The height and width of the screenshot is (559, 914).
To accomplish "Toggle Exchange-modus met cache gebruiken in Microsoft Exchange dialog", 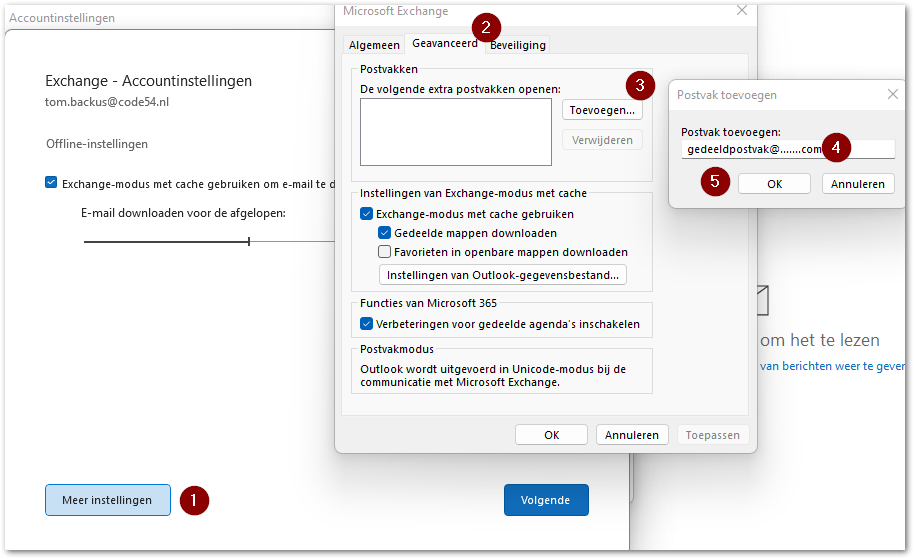I will [x=367, y=214].
